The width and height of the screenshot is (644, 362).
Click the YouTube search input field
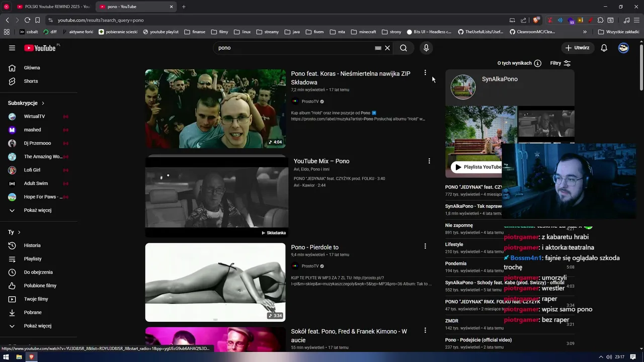294,48
